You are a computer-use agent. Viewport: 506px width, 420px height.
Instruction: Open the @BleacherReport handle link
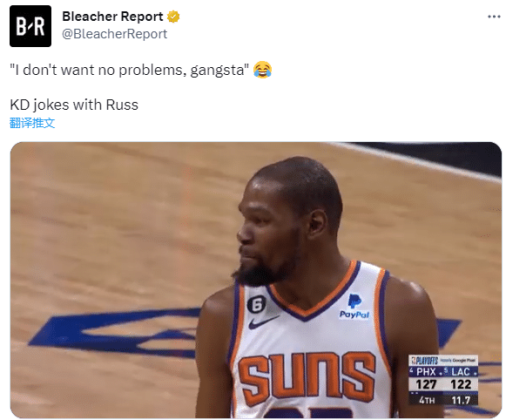pyautogui.click(x=115, y=34)
